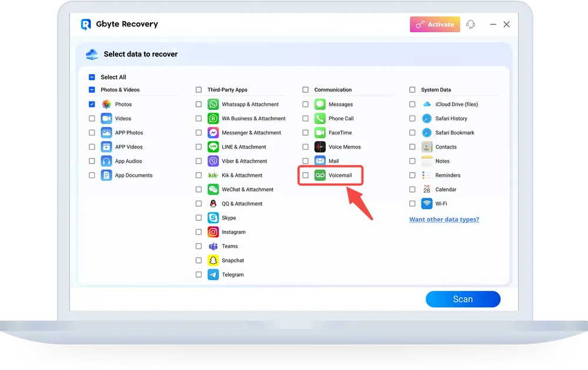Click the 'App Documents' label
Viewport: 588px width, 370px height.
pos(133,175)
